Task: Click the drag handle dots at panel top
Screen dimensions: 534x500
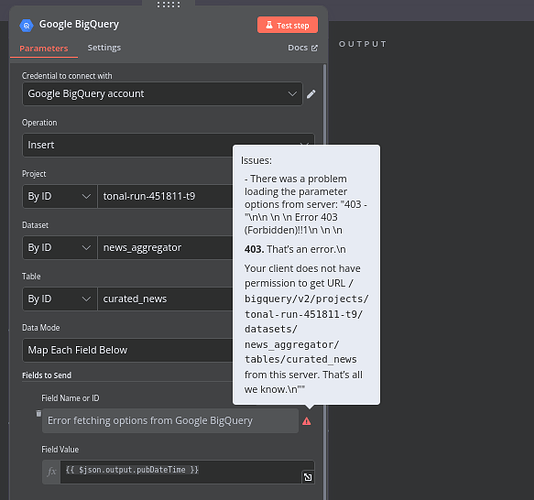Action: click(169, 5)
